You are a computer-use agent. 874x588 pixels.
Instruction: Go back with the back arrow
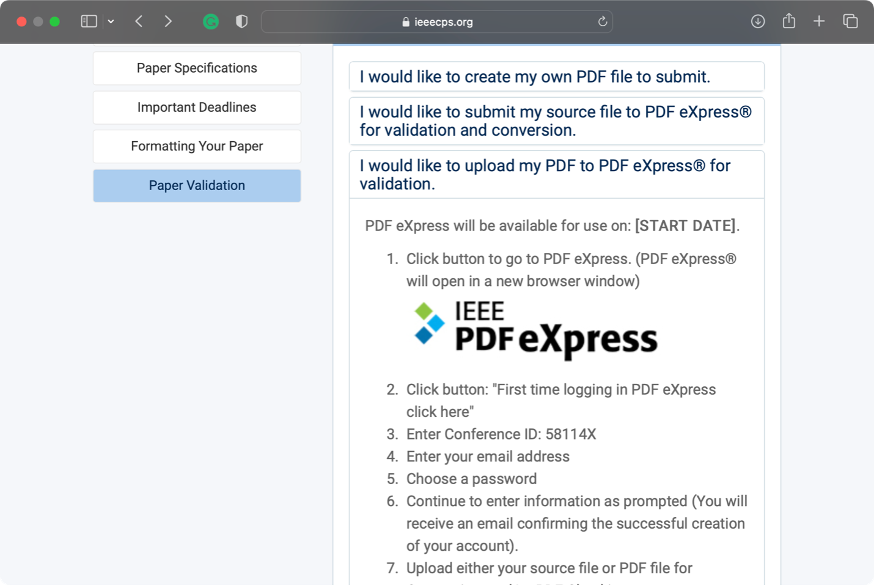coord(139,21)
